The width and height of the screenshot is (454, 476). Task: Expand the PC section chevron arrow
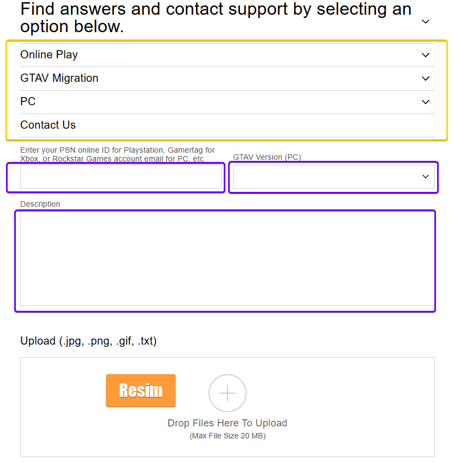pos(426,102)
